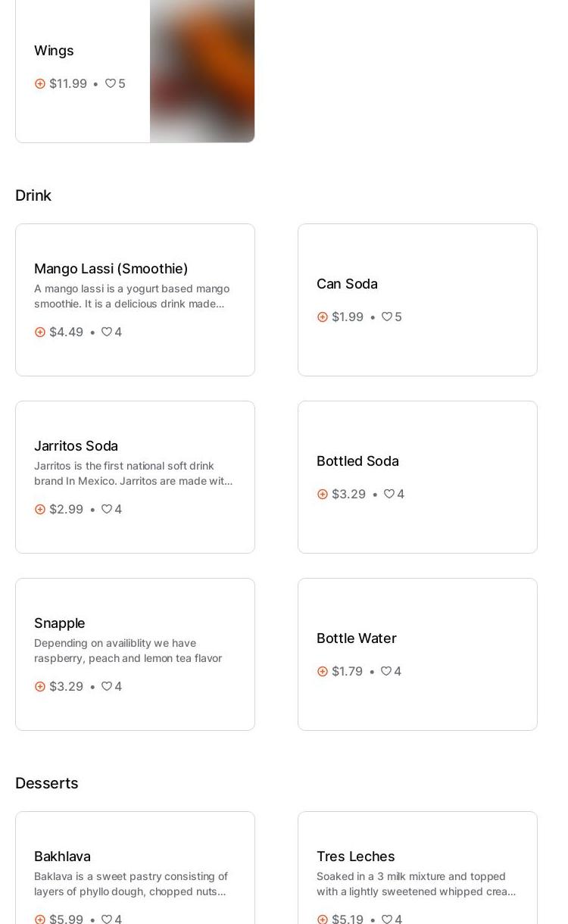This screenshot has width=568, height=924.
Task: Click the Drink section heading
Action: [x=33, y=195]
